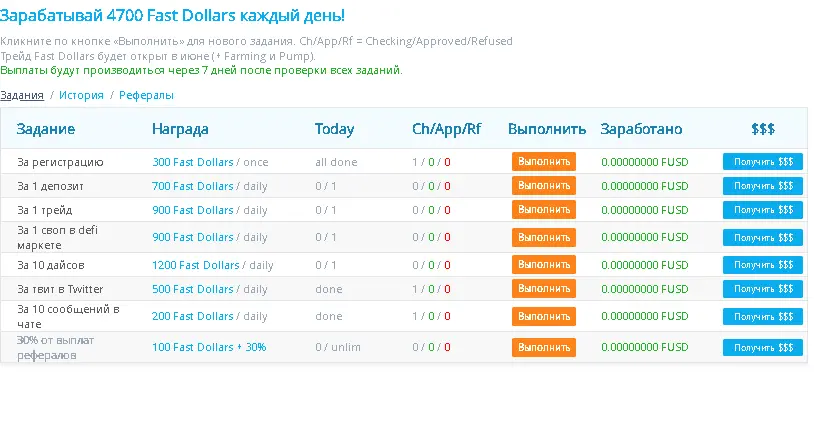Viewport: 814px width, 422px height.
Task: Open 900 Fast Dollars link for defi своп
Action: point(193,237)
